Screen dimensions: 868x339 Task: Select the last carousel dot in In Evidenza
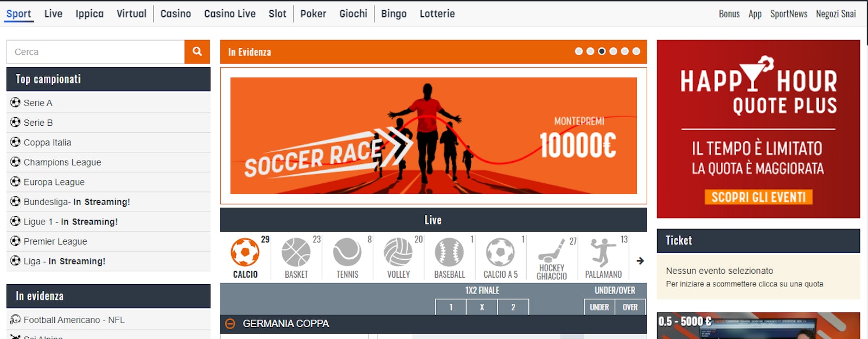pyautogui.click(x=636, y=52)
